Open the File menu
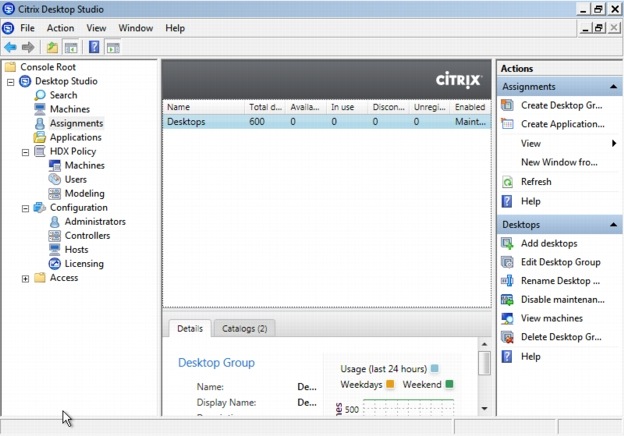 [x=27, y=28]
